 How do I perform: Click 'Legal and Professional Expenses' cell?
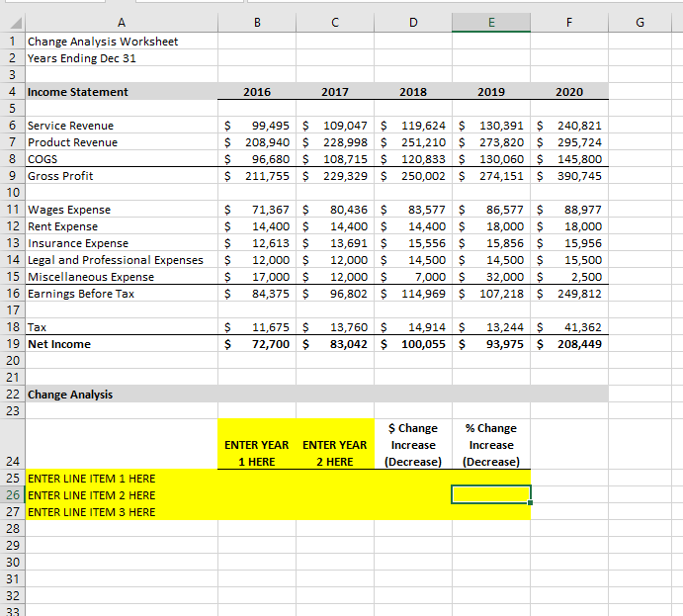122,260
